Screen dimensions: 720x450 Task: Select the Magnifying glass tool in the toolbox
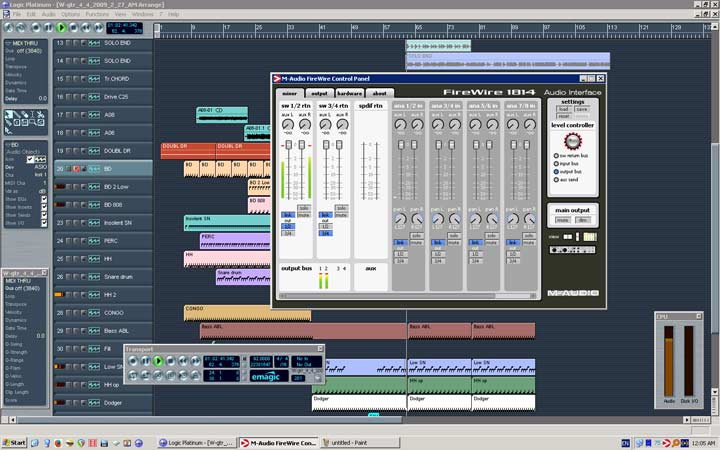33,123
